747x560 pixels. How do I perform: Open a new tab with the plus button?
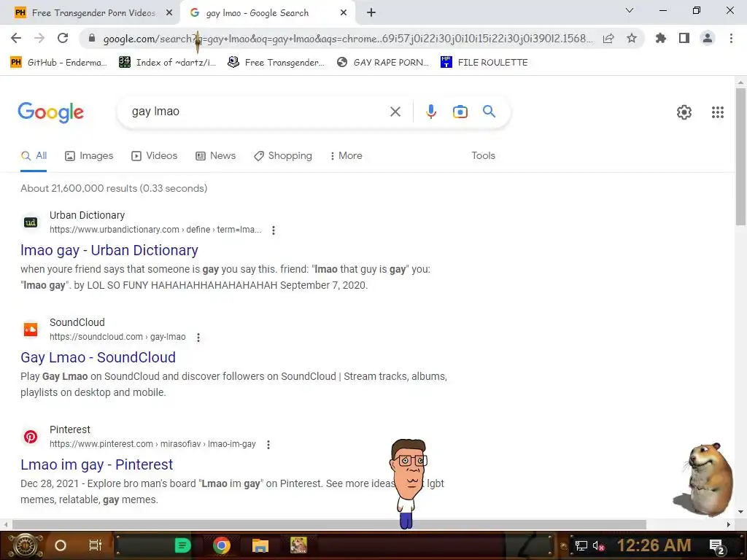click(371, 13)
